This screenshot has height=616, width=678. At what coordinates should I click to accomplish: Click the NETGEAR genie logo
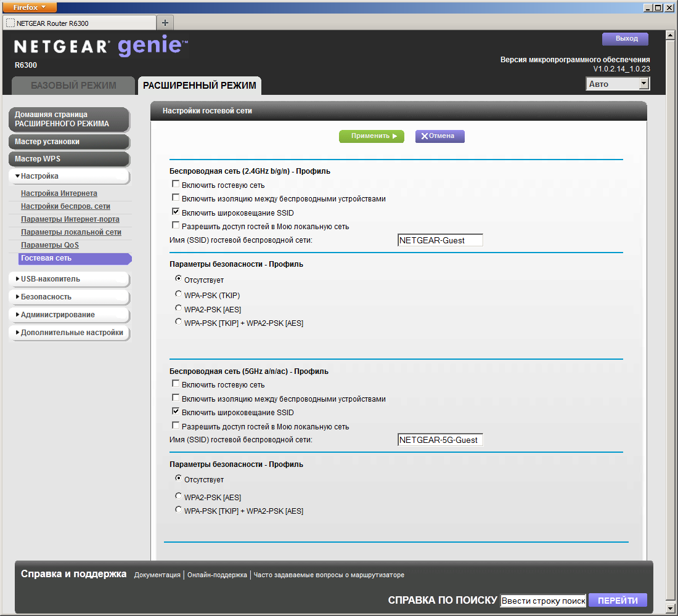[101, 46]
